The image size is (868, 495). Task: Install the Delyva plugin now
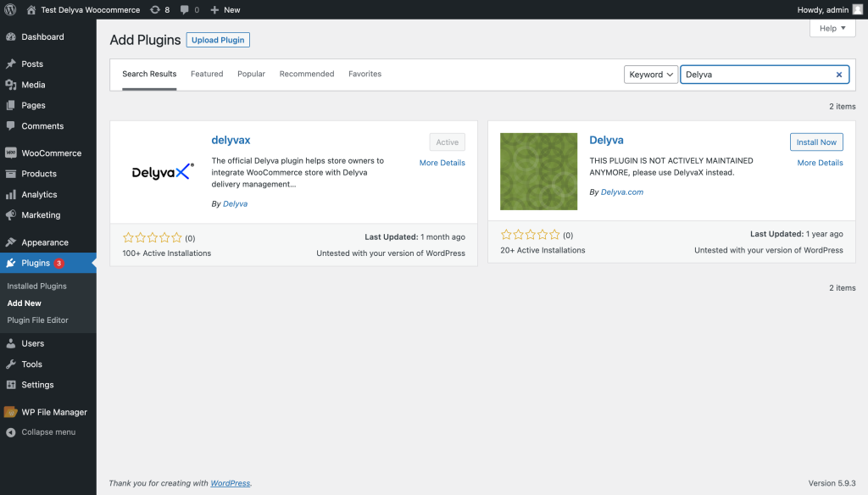pyautogui.click(x=816, y=142)
